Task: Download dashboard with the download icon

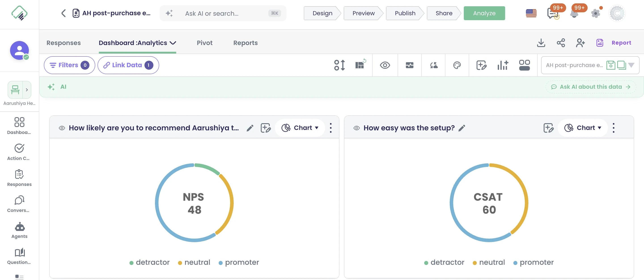Action: click(x=541, y=43)
